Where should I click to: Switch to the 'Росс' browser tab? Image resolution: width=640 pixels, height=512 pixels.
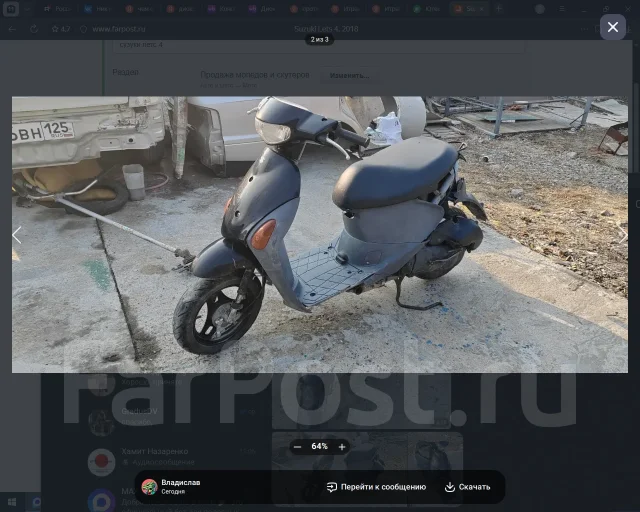[x=58, y=9]
